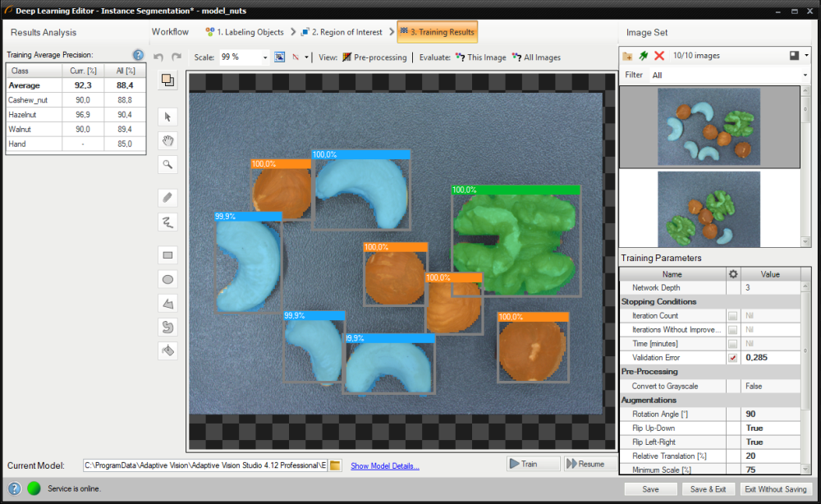Enable the Iteration Count checkbox
The height and width of the screenshot is (504, 821).
click(x=732, y=316)
